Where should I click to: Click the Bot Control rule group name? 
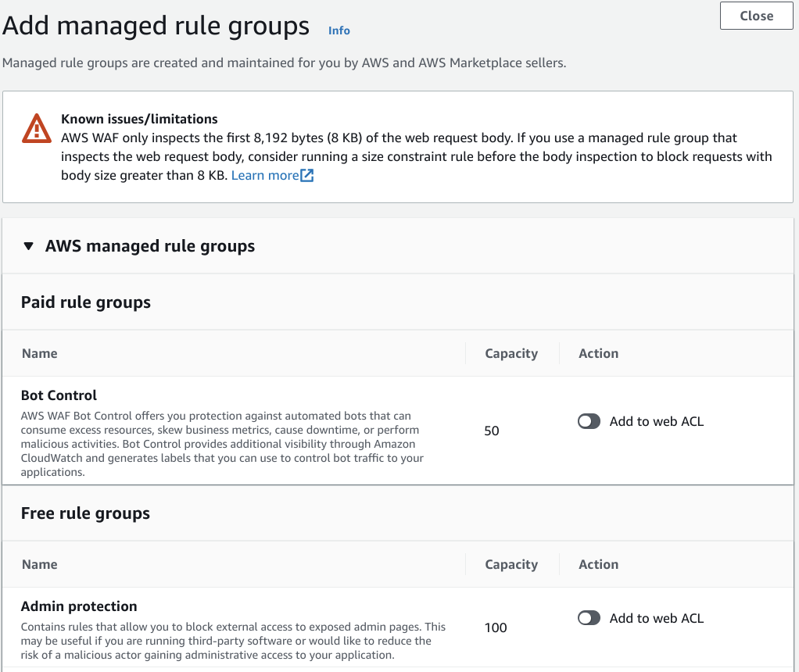click(x=59, y=395)
